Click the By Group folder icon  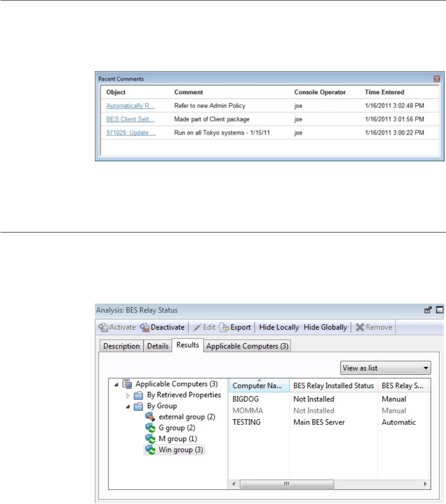[138, 406]
